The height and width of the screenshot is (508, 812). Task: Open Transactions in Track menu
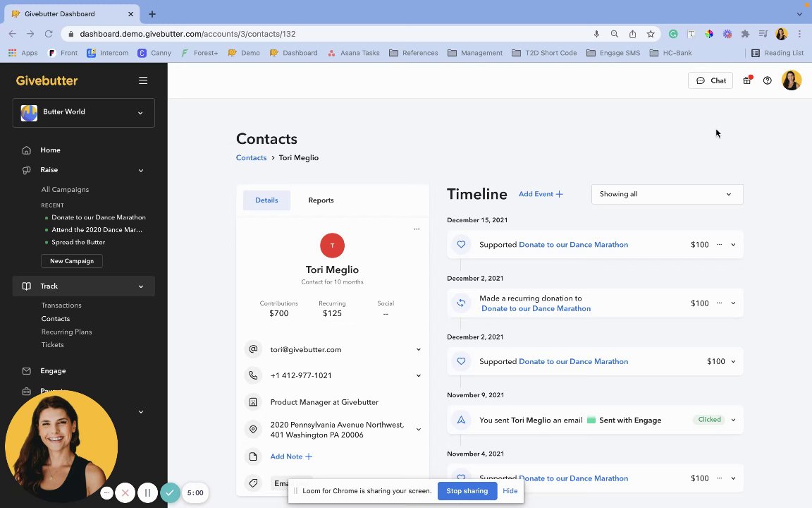61,306
